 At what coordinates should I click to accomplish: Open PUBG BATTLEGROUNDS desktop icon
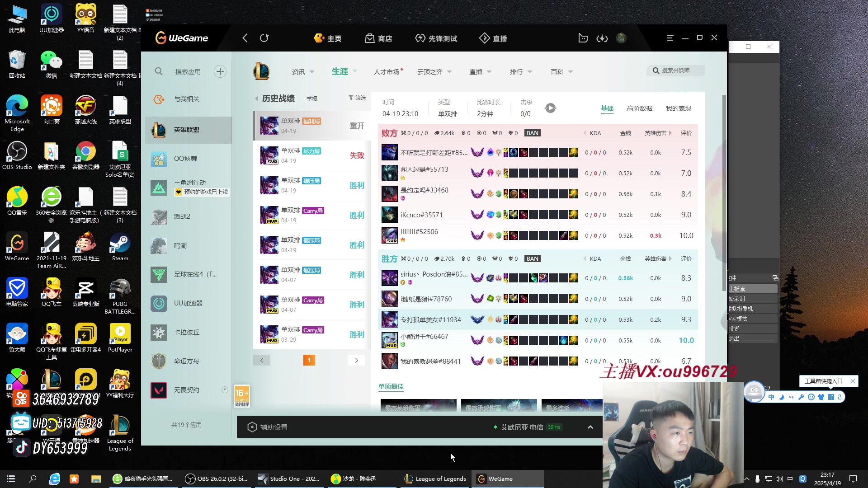pyautogui.click(x=120, y=296)
